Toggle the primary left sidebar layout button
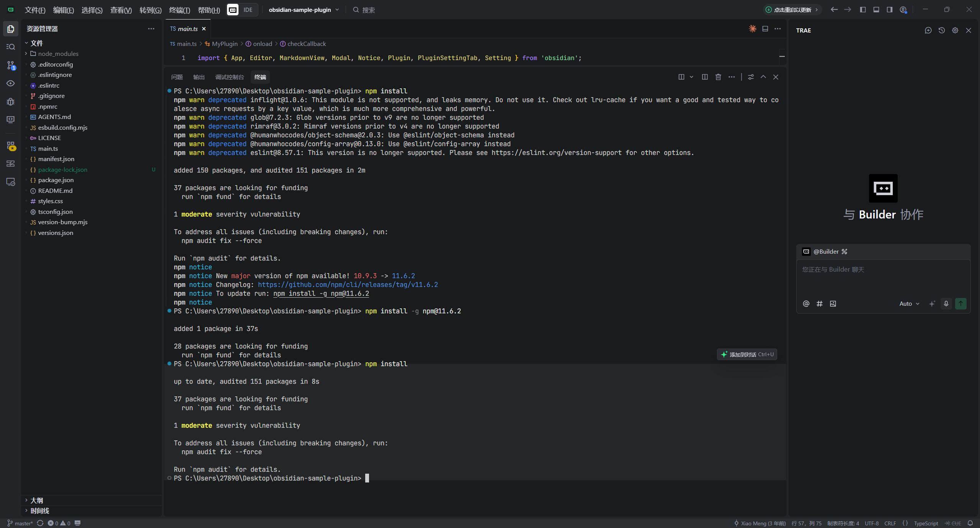Image resolution: width=980 pixels, height=528 pixels. pos(863,10)
